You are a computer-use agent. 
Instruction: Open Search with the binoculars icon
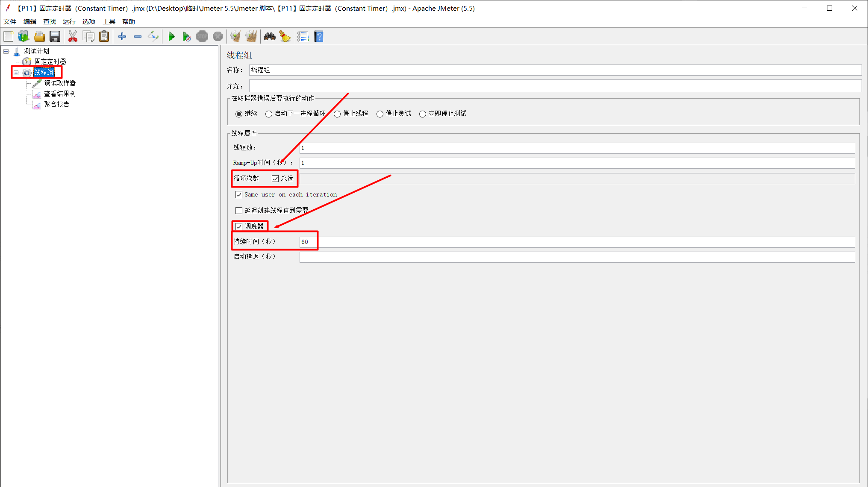[x=270, y=37]
